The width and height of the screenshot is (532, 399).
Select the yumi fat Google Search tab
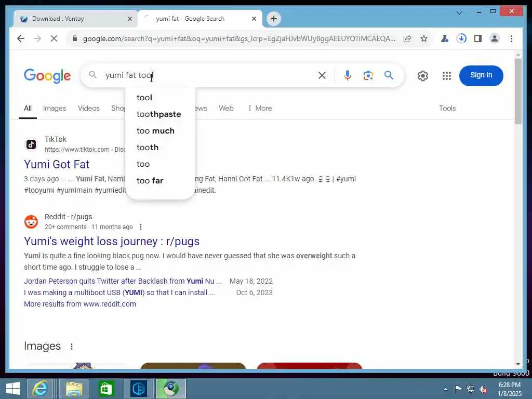[200, 19]
